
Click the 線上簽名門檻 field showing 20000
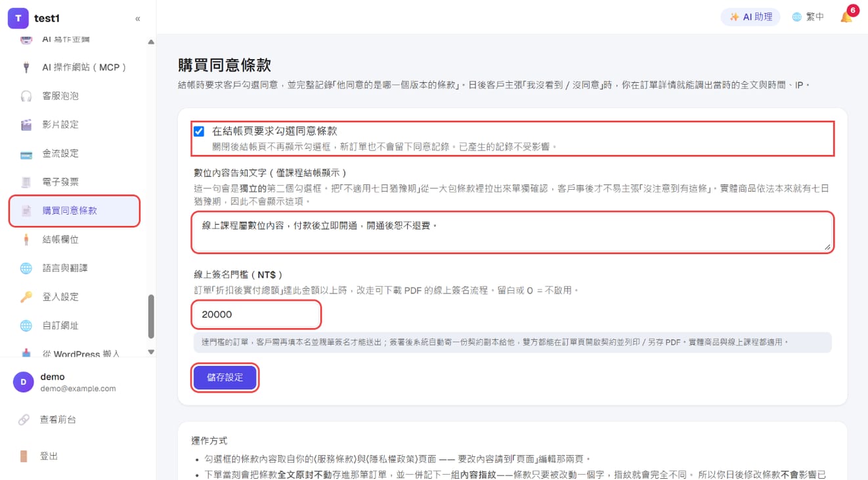point(257,315)
